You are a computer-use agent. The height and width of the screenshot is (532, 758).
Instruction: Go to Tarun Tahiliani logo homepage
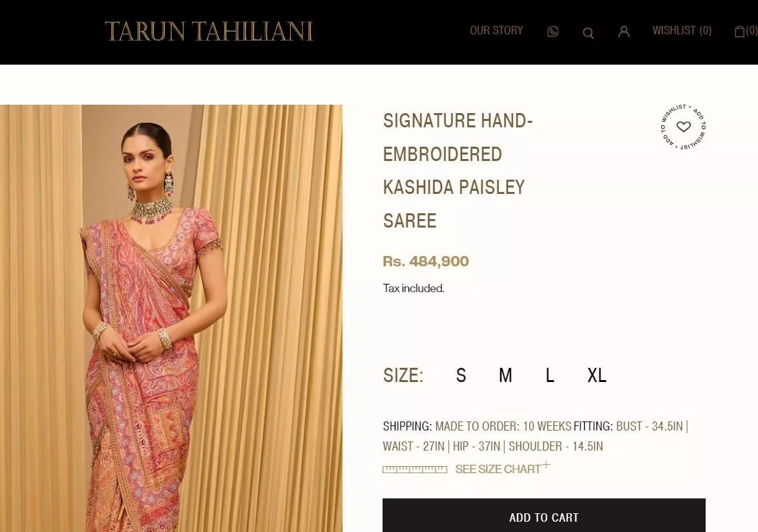tap(209, 32)
